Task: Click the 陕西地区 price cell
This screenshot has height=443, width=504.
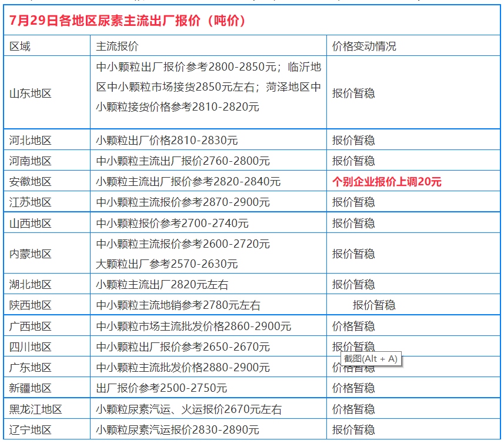Action: click(176, 305)
